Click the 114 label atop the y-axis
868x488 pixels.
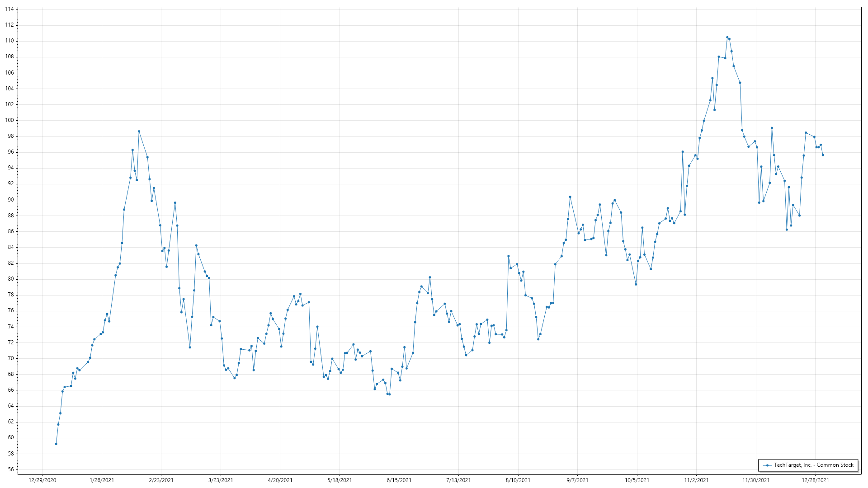click(9, 9)
